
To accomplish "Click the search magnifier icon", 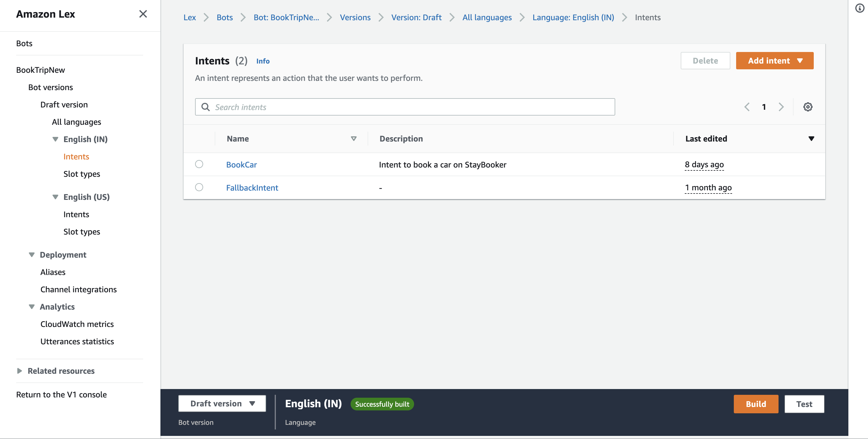I will (205, 107).
